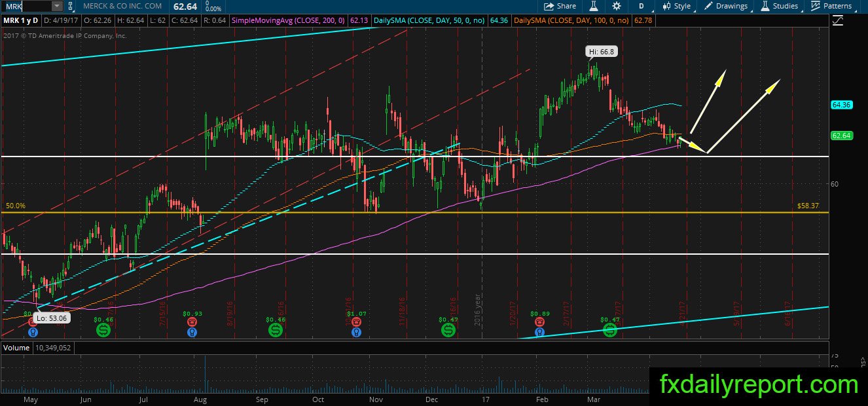
Task: Open the Style menu
Action: tap(676, 6)
